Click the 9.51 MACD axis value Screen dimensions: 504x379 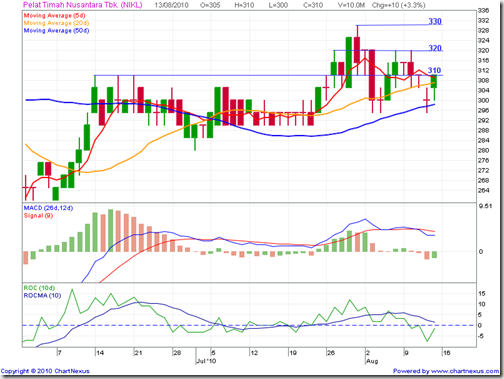click(x=485, y=206)
